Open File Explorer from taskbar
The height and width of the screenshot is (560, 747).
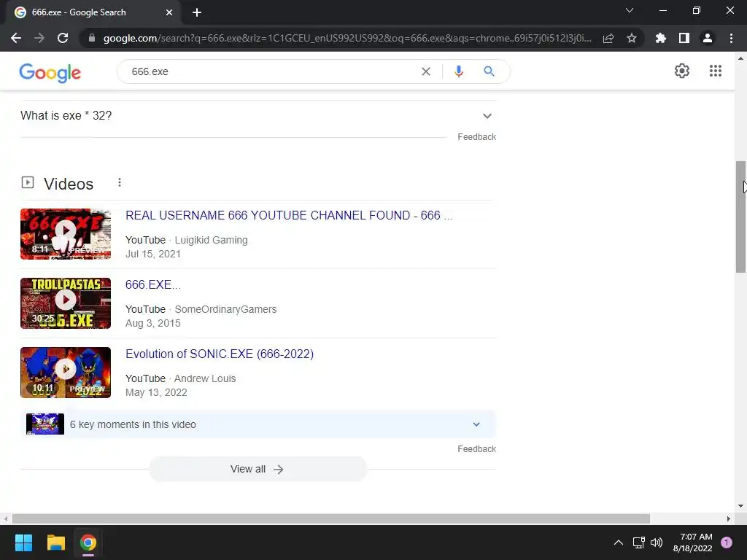tap(55, 542)
